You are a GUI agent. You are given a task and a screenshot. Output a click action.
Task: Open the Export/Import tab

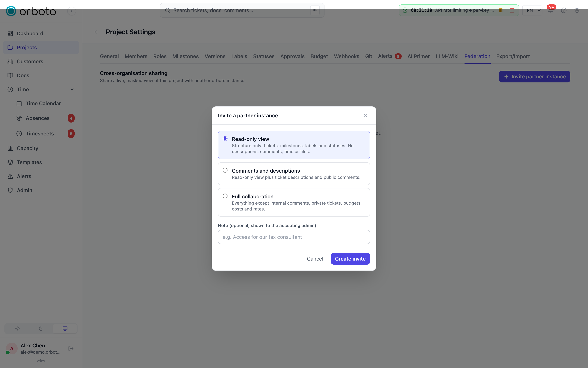[x=513, y=56]
